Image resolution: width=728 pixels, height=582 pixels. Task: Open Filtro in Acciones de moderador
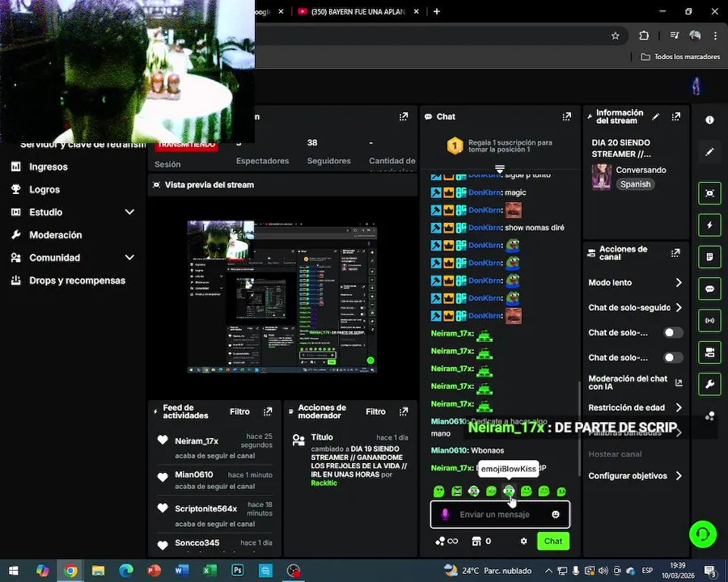375,411
